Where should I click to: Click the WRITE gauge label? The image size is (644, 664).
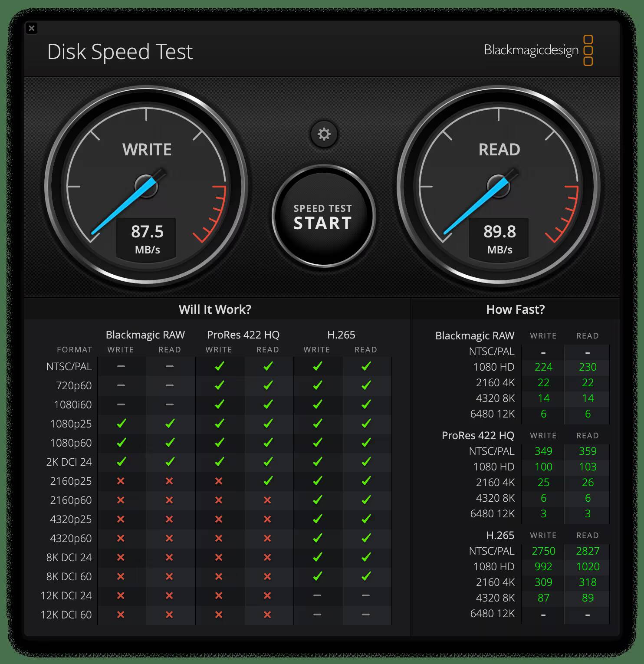coord(147,150)
